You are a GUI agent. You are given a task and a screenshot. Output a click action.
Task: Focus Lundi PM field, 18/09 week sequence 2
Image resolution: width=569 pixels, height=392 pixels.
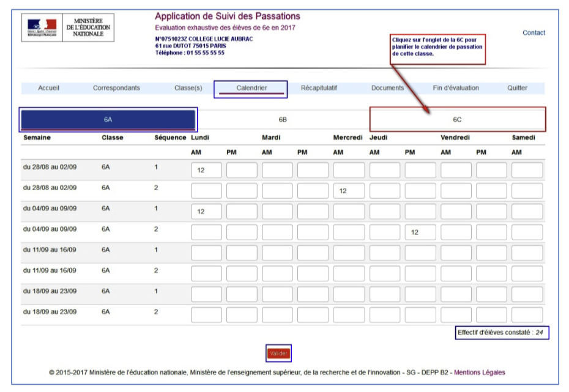coord(242,315)
